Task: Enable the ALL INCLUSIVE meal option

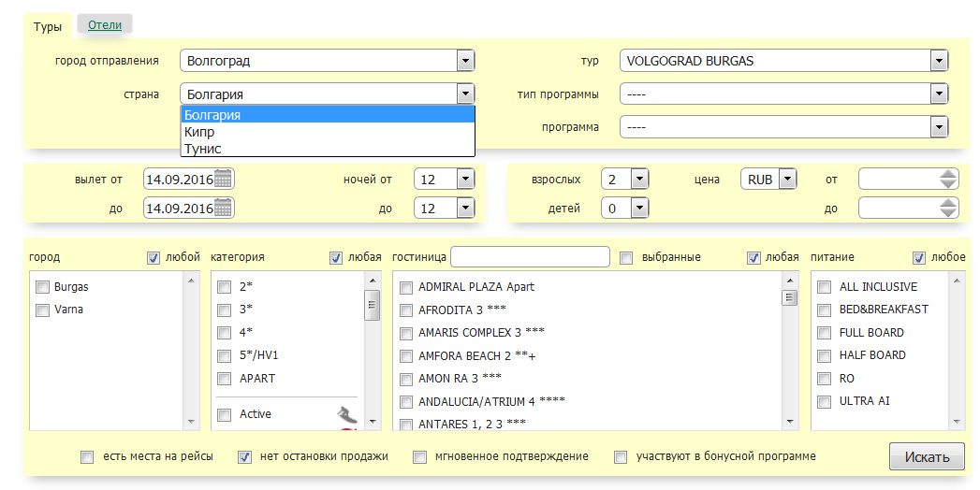Action: 825,287
